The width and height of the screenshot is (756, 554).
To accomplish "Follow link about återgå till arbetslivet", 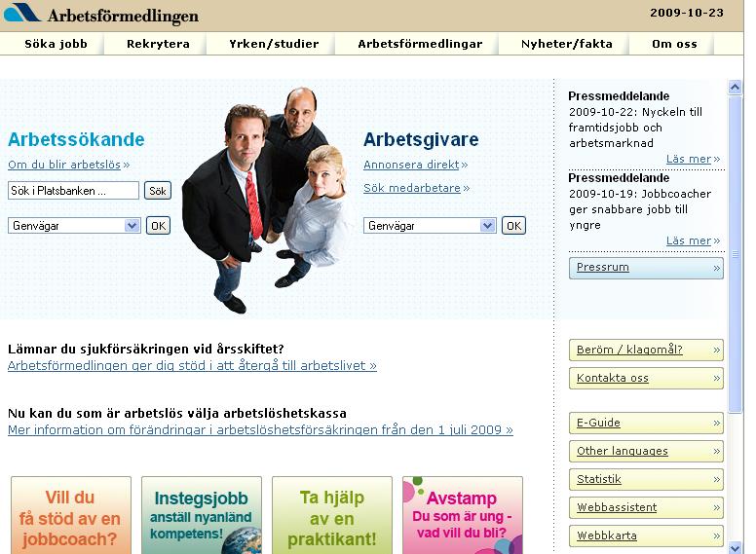I will (x=192, y=366).
